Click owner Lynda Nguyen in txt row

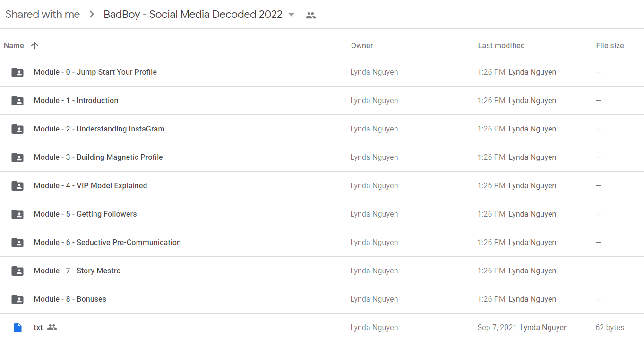pos(374,328)
